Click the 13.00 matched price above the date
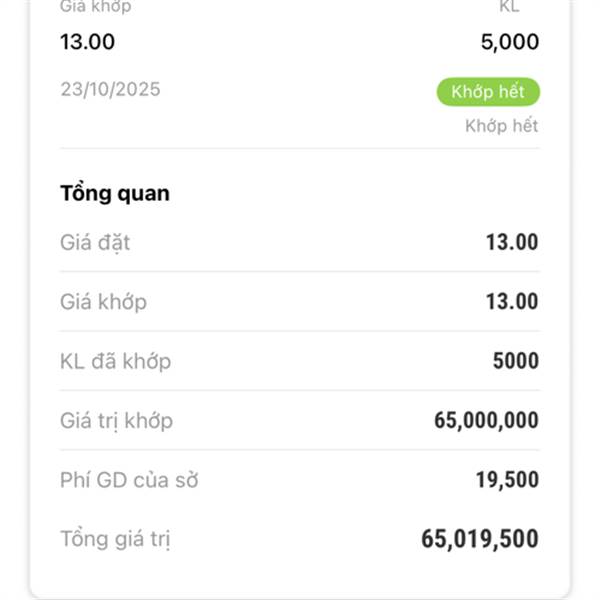This screenshot has height=600, width=600. tap(87, 42)
